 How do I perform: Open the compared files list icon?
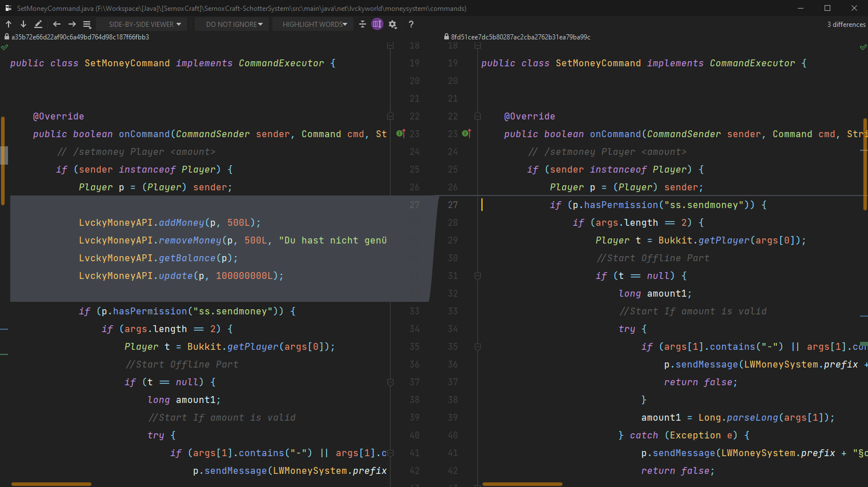tap(87, 24)
